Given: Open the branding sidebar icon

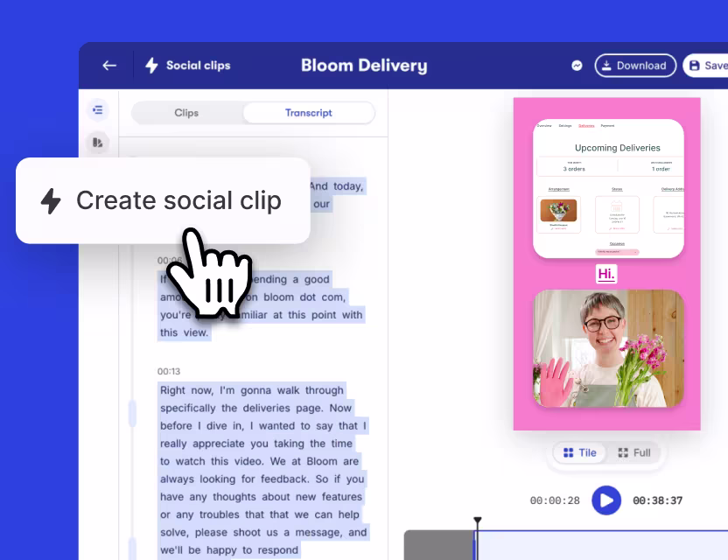Looking at the screenshot, I should click(98, 142).
